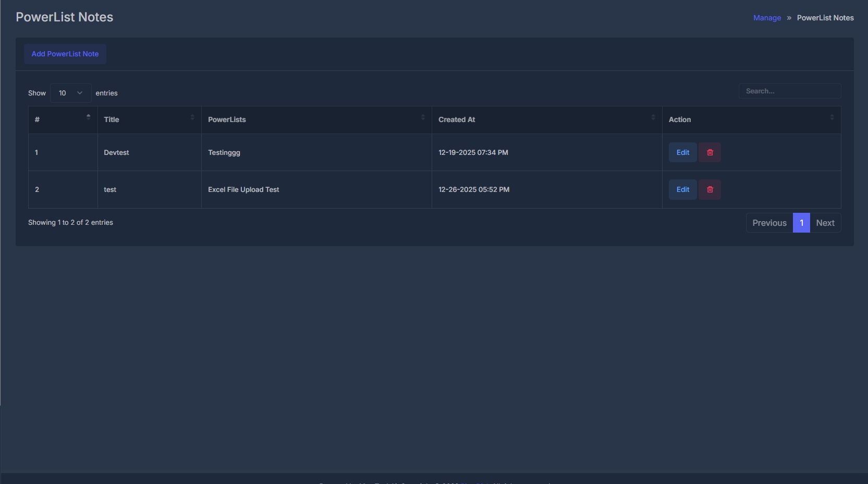The width and height of the screenshot is (868, 484).
Task: Sort by the Action column arrows
Action: [832, 117]
